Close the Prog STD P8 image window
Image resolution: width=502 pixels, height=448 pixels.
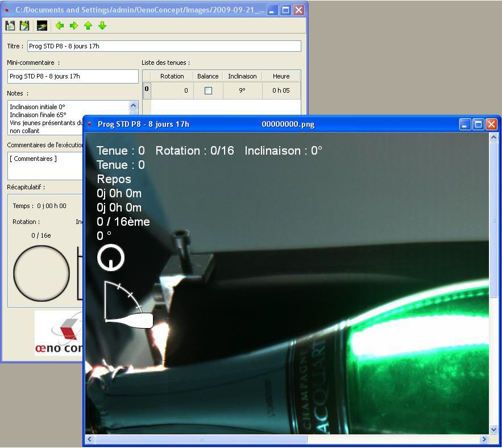491,125
